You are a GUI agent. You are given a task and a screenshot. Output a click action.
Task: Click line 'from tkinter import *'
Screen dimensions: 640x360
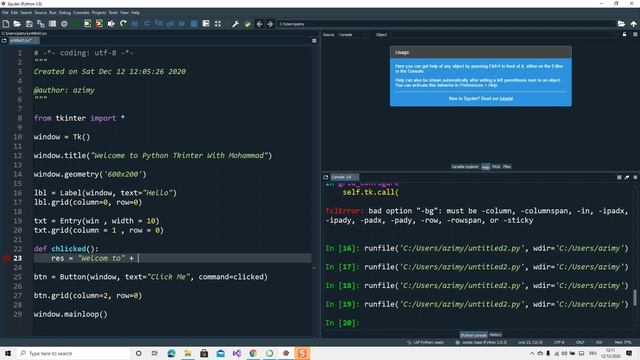pos(79,118)
